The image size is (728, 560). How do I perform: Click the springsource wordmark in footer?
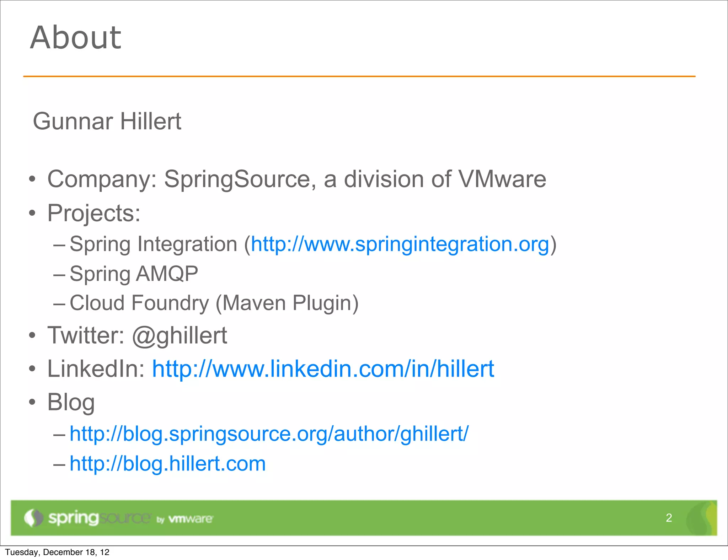tap(99, 518)
